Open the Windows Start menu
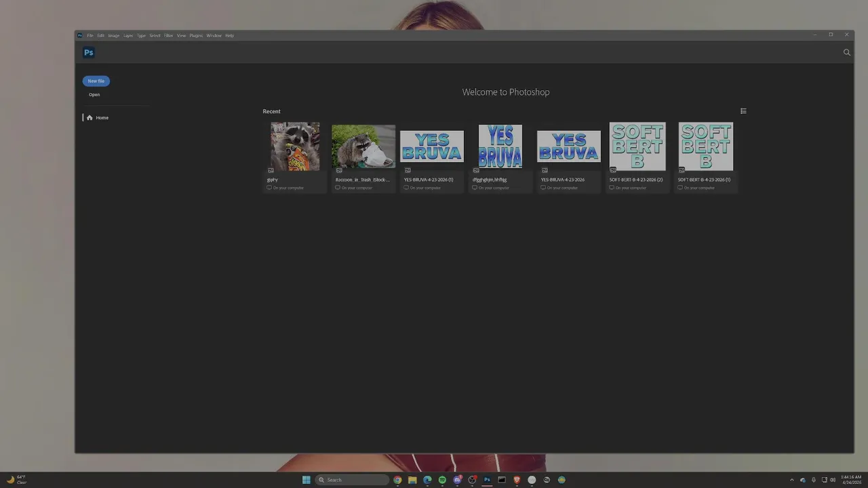 306,480
